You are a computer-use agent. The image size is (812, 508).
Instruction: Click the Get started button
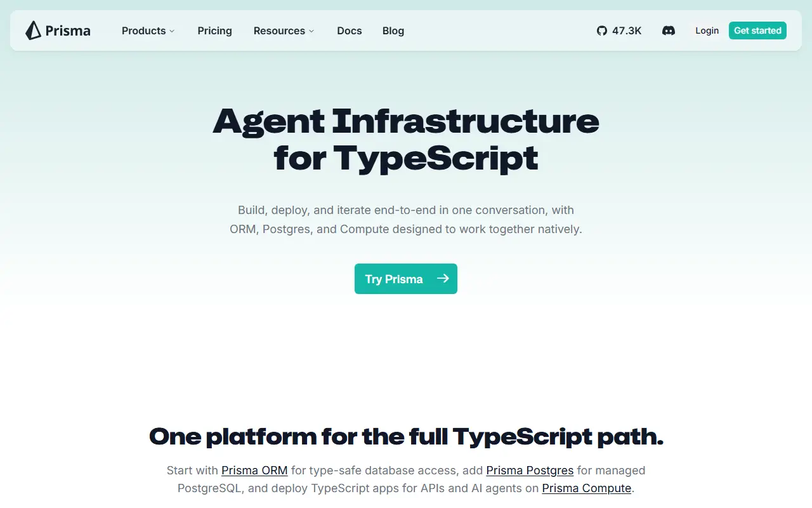point(757,30)
